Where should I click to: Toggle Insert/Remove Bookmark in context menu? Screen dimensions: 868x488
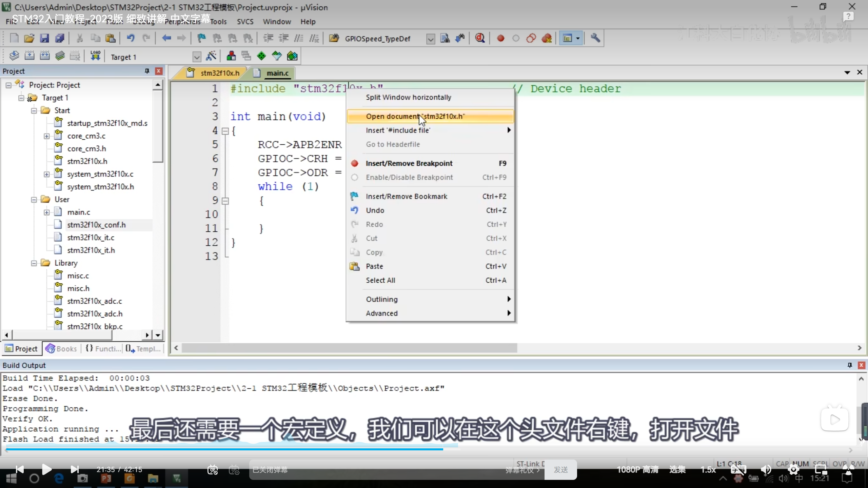406,197
